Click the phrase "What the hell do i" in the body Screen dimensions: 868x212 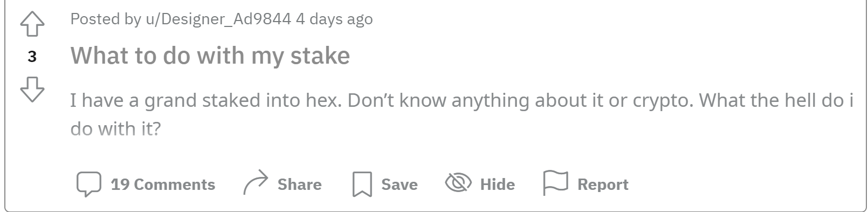click(776, 100)
